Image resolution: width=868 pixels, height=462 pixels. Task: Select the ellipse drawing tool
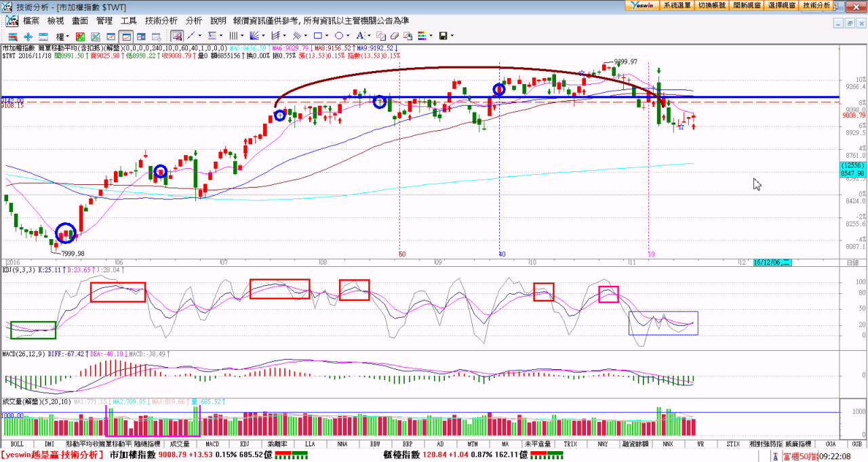pyautogui.click(x=339, y=36)
